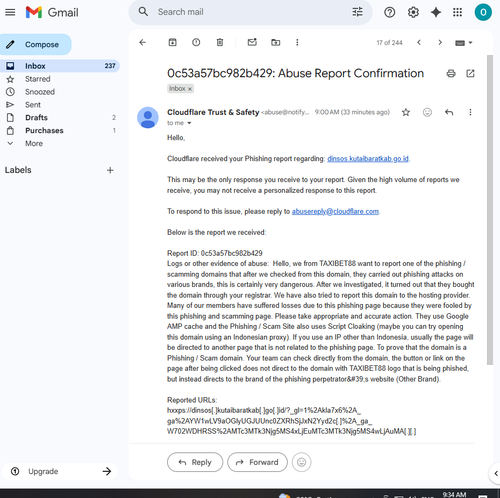Viewport: 500px width, 498px height.
Task: Click the Upgrade storage arrow
Action: [x=107, y=471]
